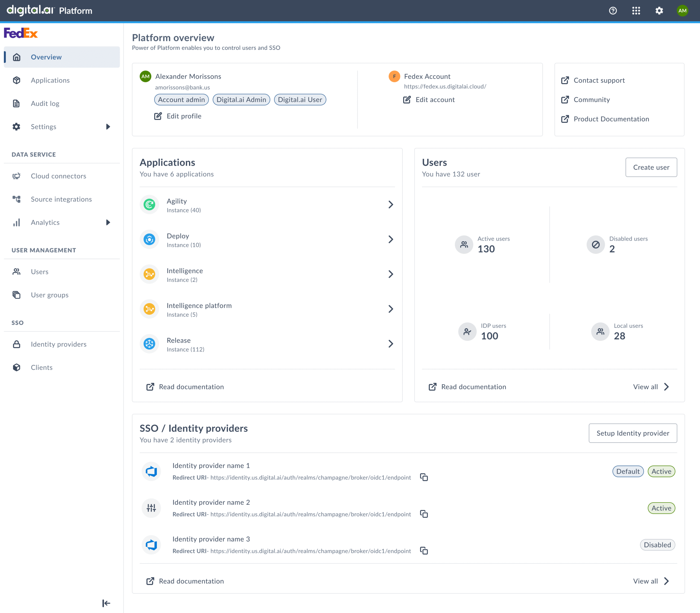Click the Release application icon
The height and width of the screenshot is (613, 700).
pos(149,344)
